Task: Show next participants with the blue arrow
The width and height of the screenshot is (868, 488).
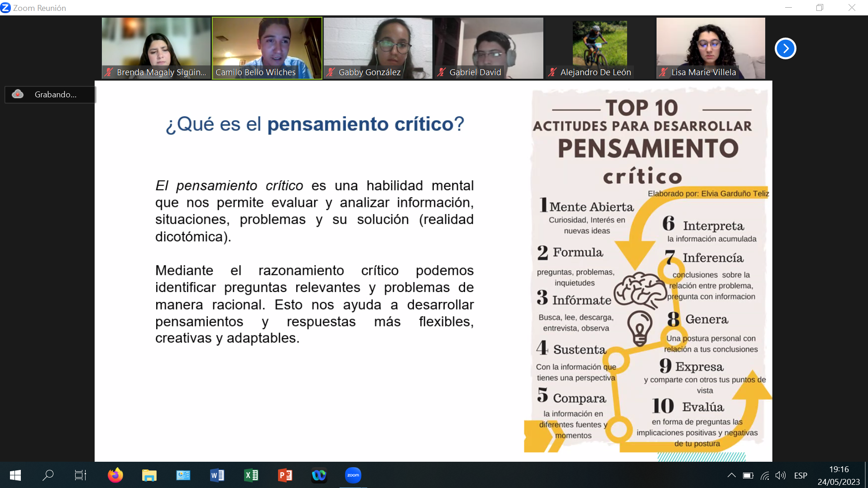Action: point(785,48)
